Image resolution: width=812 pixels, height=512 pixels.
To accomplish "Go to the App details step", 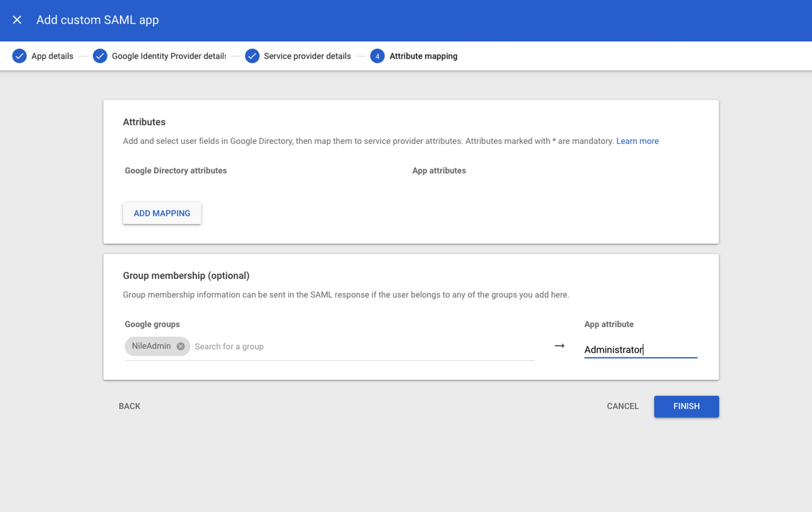I will point(52,56).
